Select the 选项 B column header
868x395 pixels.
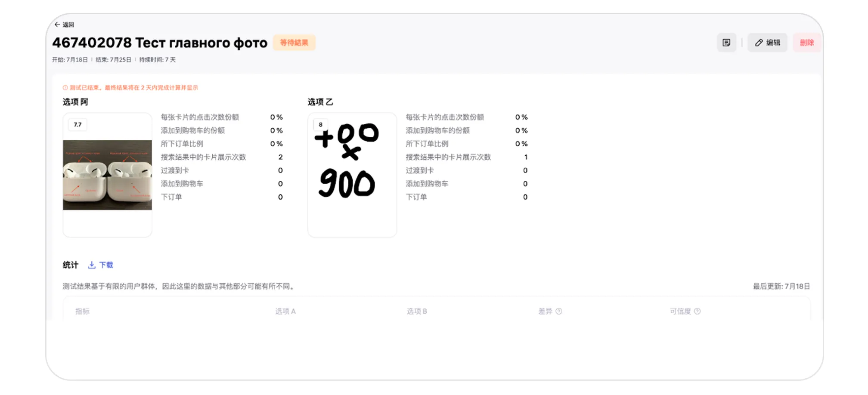(417, 311)
